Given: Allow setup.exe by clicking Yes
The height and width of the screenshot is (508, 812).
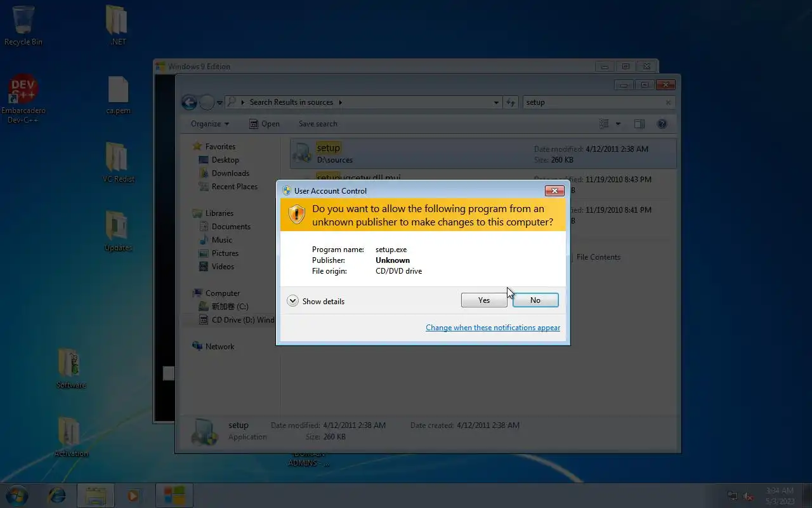Looking at the screenshot, I should click(484, 300).
